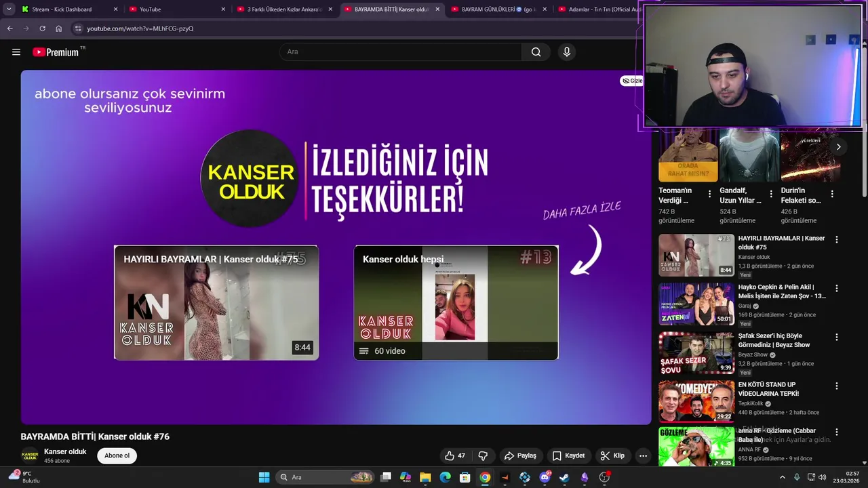868x488 pixels.
Task: Open options for Hayko Cepkin video
Action: pyautogui.click(x=836, y=288)
